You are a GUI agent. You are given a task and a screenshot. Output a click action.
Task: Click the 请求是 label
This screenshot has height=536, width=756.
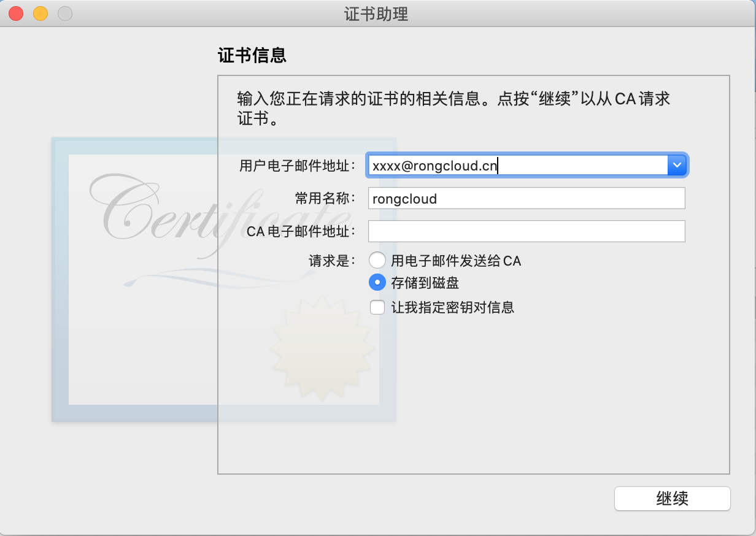(x=332, y=261)
